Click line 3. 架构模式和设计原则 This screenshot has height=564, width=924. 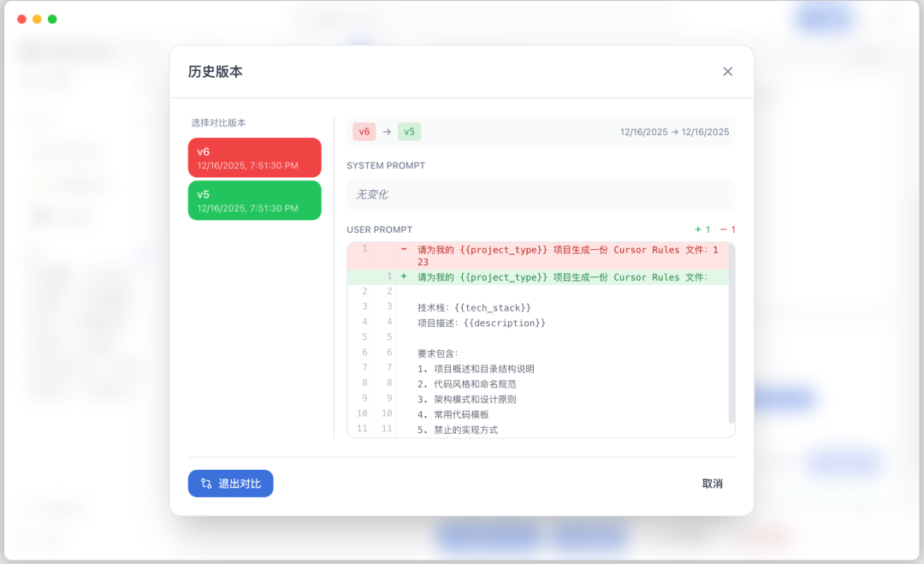(x=467, y=400)
